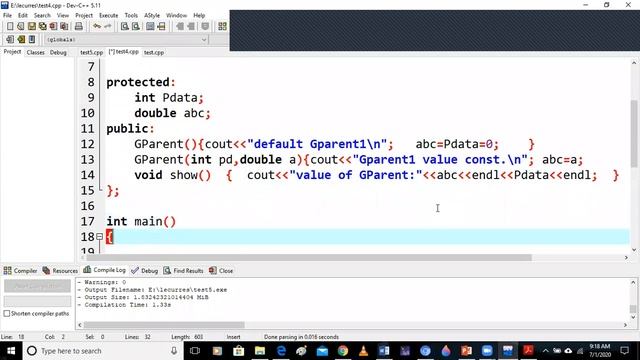This screenshot has width=640, height=360.
Task: Click the compile log scrollbar right arrow
Action: click(625, 325)
